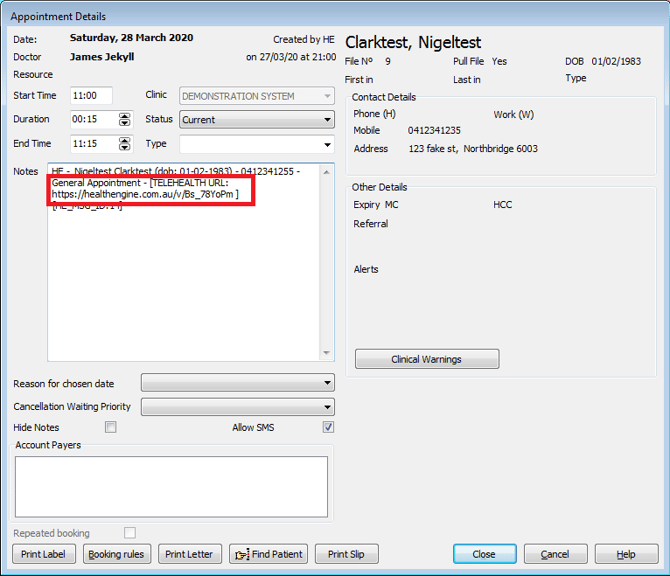Cancel the appointment changes
This screenshot has width=670, height=576.
pyautogui.click(x=555, y=554)
